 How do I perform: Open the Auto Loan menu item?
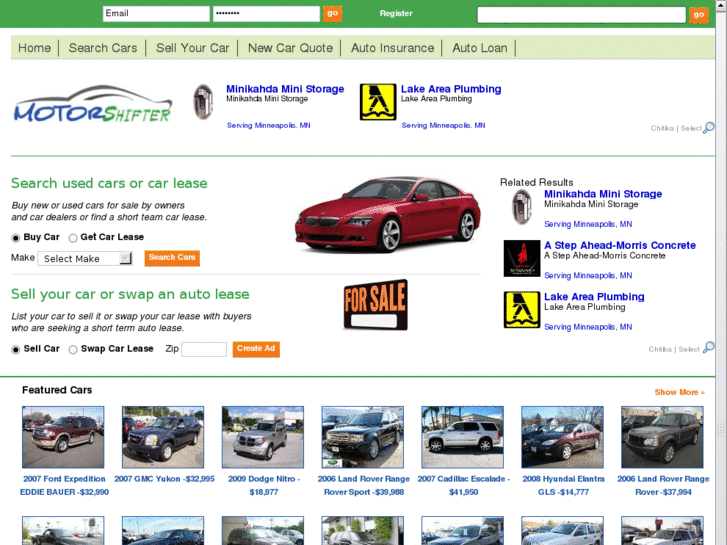[x=480, y=48]
